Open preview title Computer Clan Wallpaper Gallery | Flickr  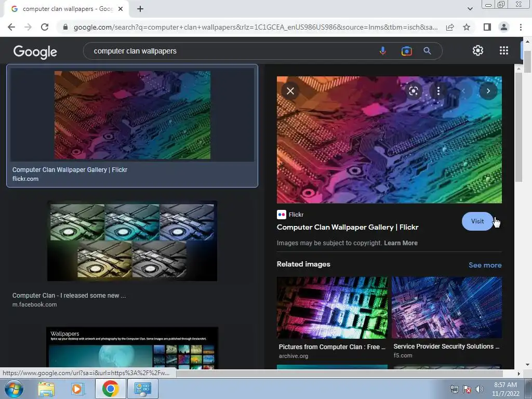point(348,228)
